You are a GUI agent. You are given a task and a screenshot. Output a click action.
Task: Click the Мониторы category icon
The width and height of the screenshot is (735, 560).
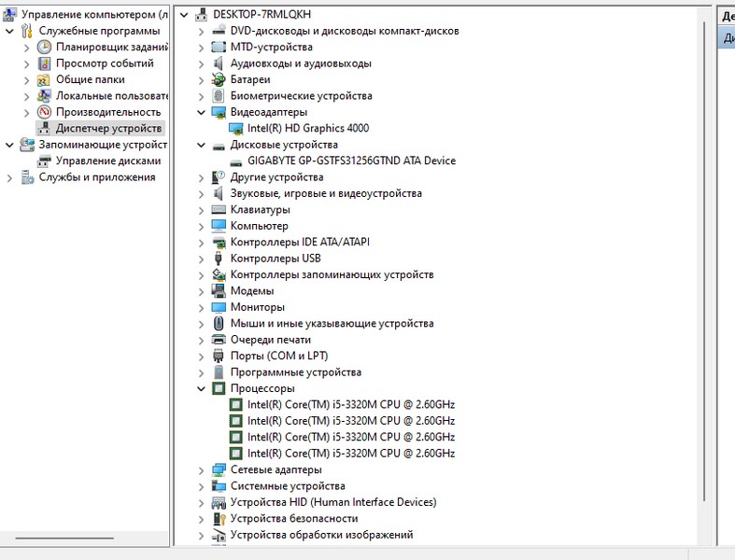[x=219, y=307]
